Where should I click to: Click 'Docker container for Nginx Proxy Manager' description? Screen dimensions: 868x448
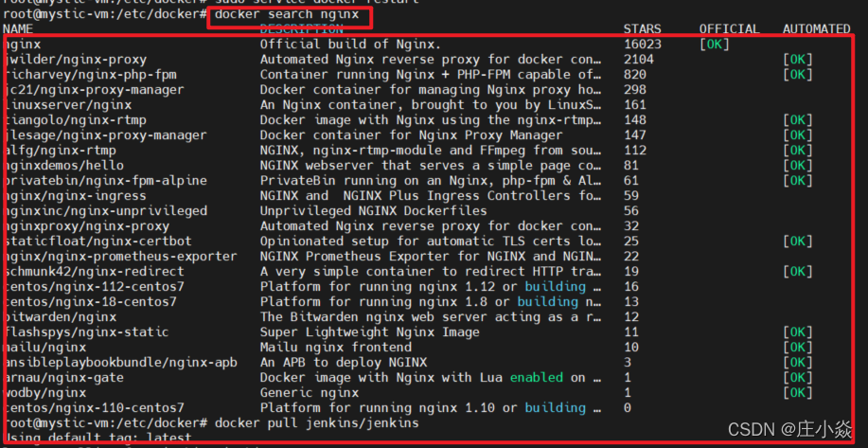[x=412, y=135]
